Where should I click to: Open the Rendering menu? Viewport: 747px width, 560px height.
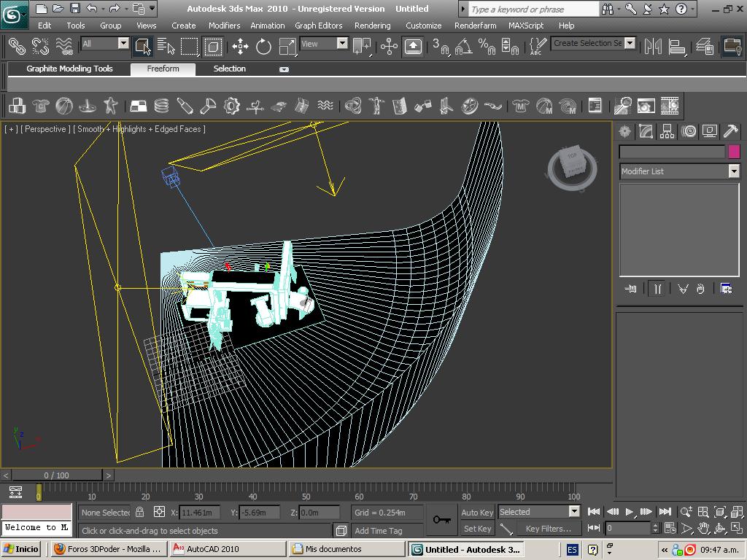pyautogui.click(x=372, y=26)
